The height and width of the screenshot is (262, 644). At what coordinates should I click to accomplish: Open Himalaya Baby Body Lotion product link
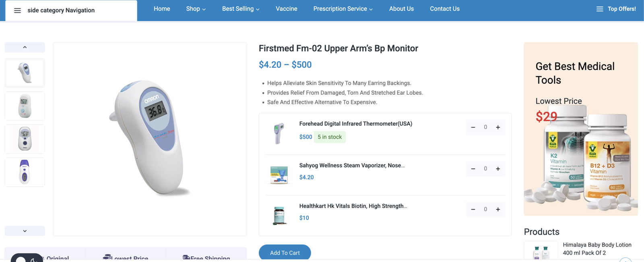[597, 249]
